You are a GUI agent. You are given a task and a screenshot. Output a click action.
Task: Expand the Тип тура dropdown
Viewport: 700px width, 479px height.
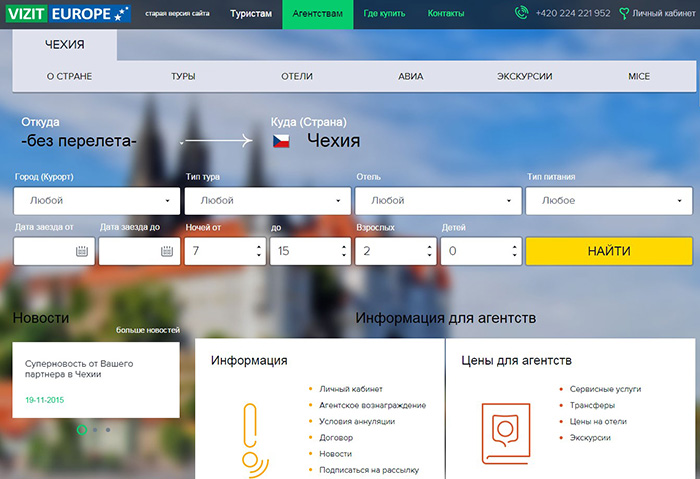coord(267,200)
